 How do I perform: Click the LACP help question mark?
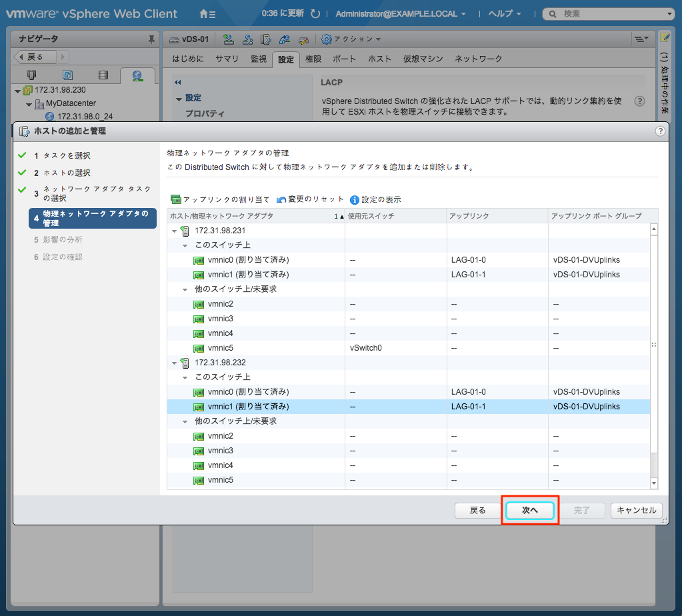[x=639, y=101]
